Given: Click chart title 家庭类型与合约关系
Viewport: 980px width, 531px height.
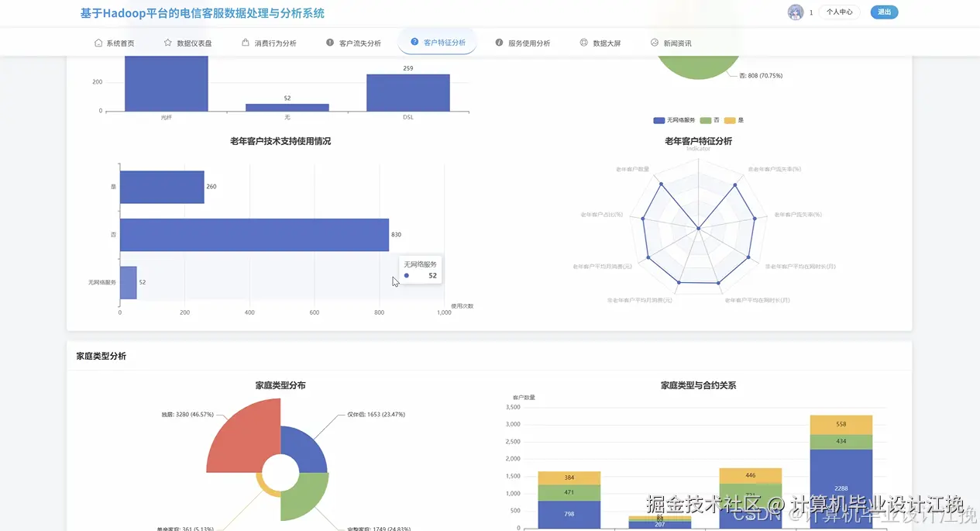Looking at the screenshot, I should (698, 385).
